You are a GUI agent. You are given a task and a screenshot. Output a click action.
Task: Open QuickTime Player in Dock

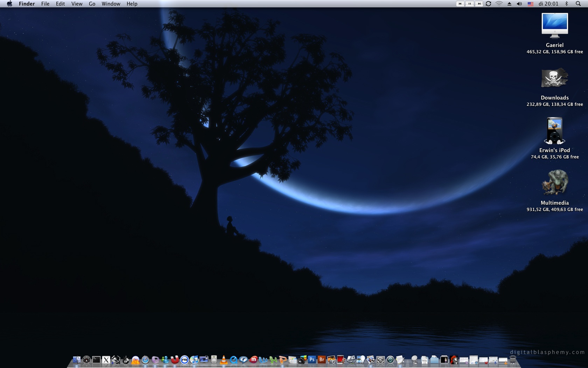click(233, 360)
